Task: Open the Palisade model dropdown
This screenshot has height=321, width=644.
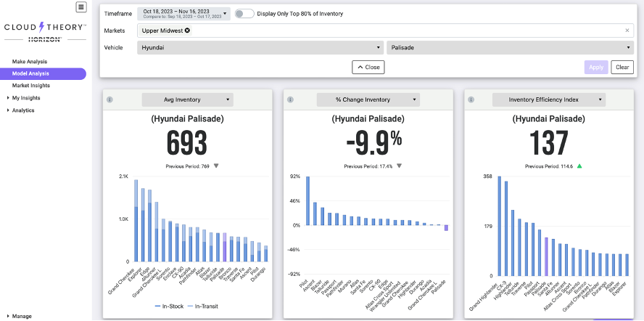Action: pos(510,47)
